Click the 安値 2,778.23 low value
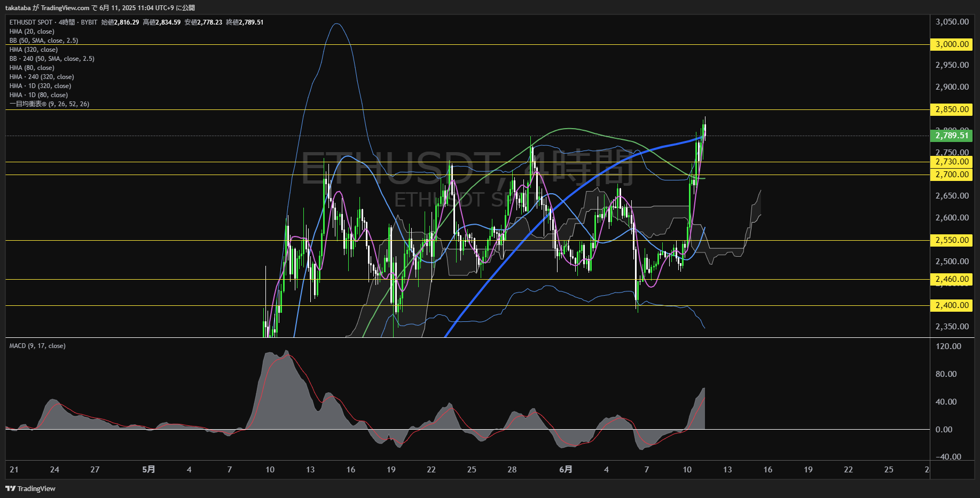Image resolution: width=980 pixels, height=498 pixels. (203, 22)
